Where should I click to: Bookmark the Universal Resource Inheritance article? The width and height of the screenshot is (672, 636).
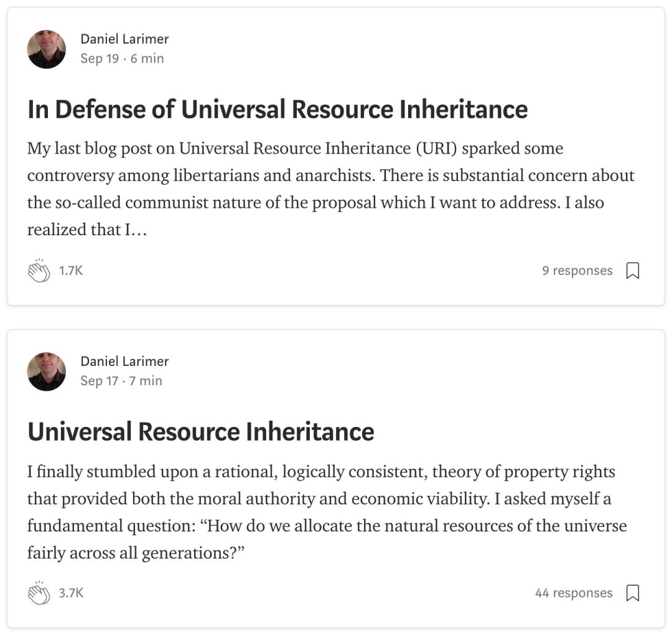633,592
